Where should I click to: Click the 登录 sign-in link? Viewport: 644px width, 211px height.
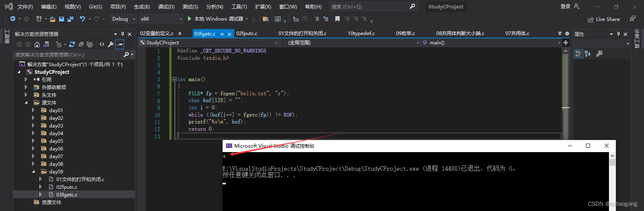[566, 6]
